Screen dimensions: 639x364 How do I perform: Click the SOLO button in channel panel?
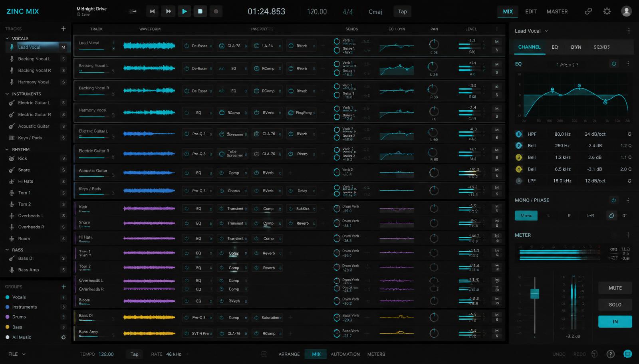(x=615, y=305)
